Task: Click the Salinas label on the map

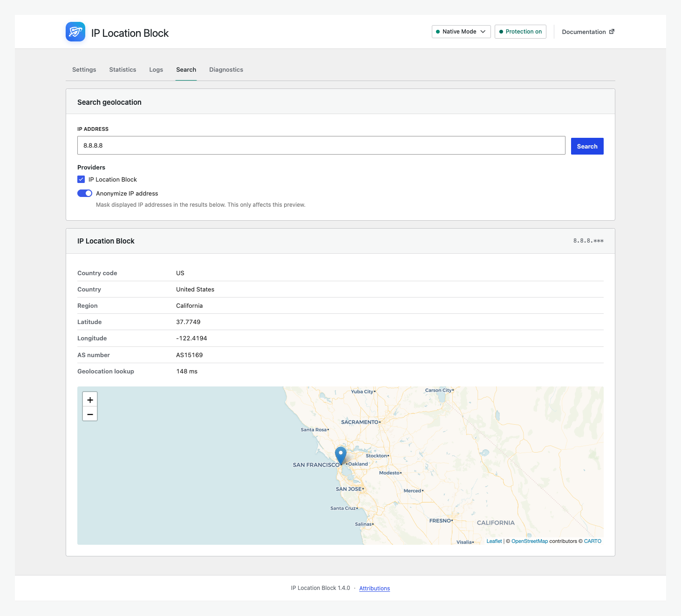Action: (363, 524)
